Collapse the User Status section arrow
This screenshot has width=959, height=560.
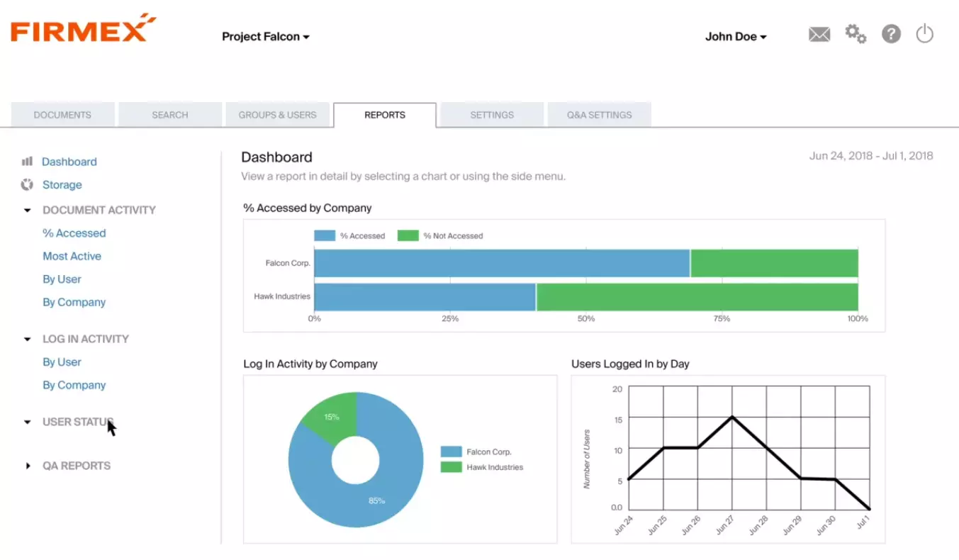(x=28, y=422)
